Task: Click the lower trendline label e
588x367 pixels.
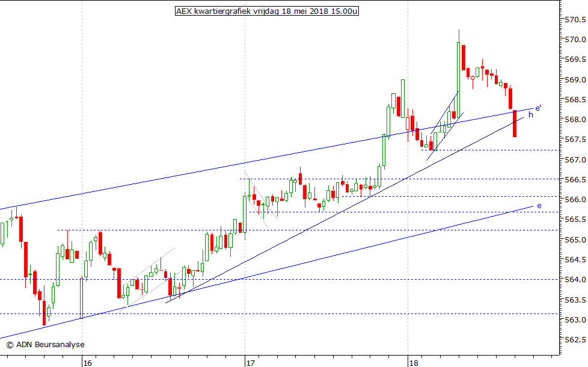Action: 539,206
